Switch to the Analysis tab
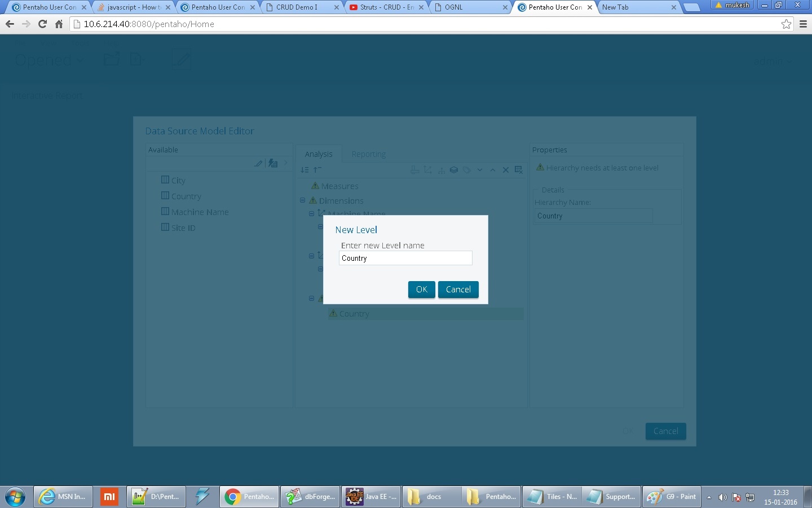The height and width of the screenshot is (508, 812). pyautogui.click(x=319, y=154)
